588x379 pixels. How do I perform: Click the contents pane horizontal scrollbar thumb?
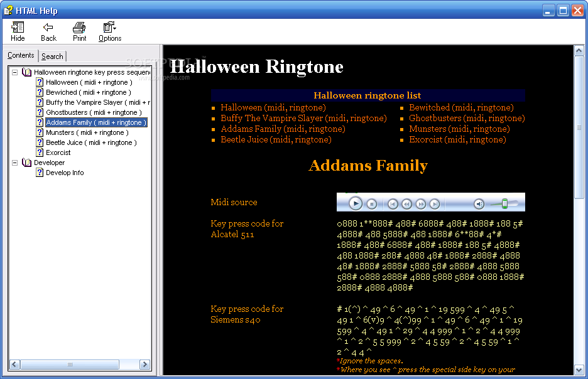tap(70, 365)
